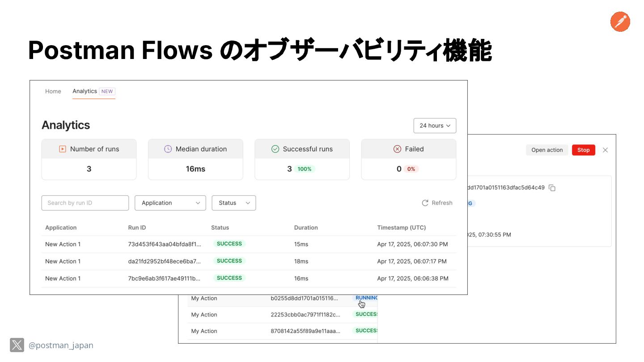The width and height of the screenshot is (644, 362).
Task: Click the 0% failed badge
Action: [411, 169]
